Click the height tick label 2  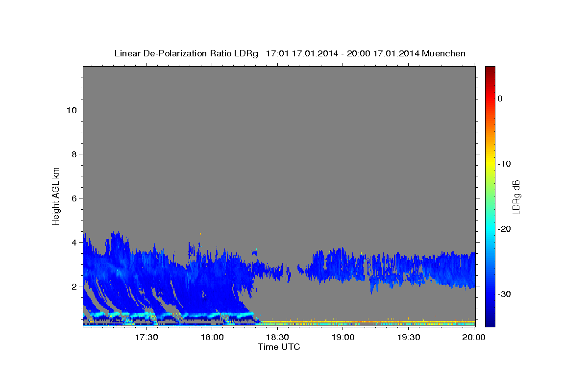click(74, 287)
